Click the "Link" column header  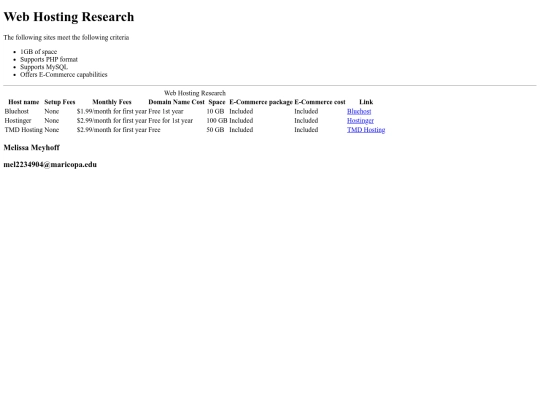tap(366, 102)
